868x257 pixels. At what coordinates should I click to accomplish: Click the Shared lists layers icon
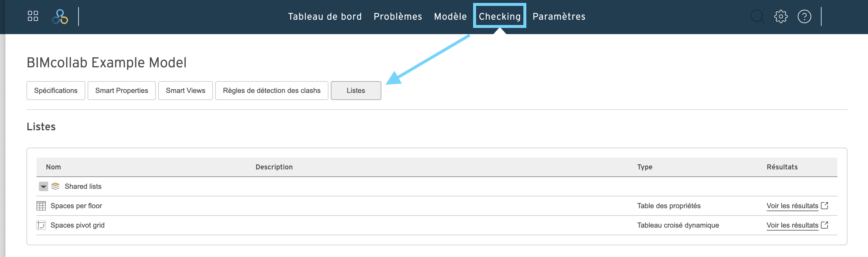[x=55, y=186]
